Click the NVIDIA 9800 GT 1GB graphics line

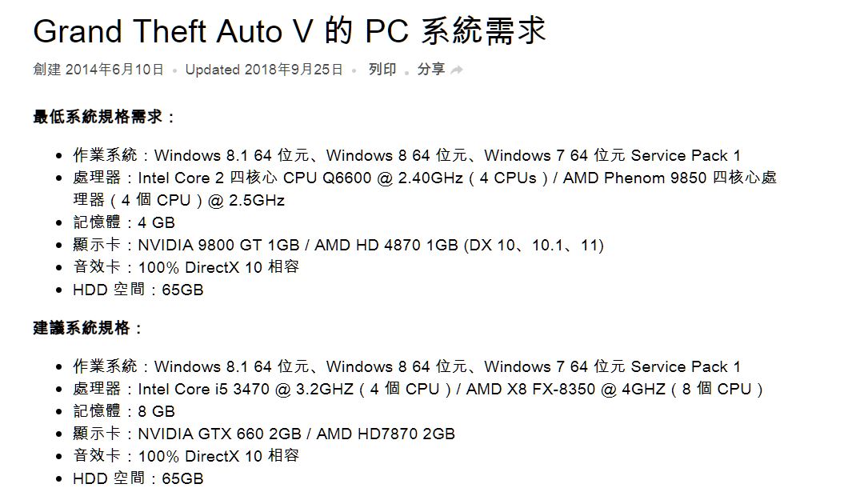(338, 245)
